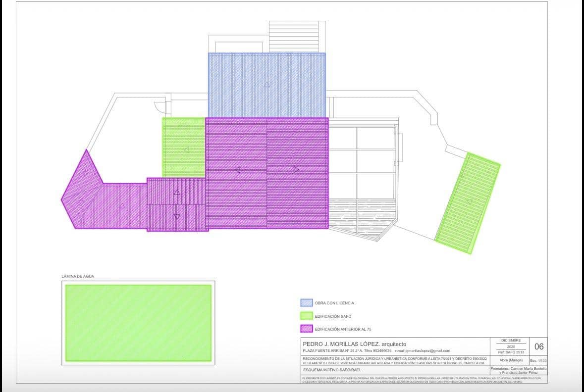Click the "EDIFICACIÓN SAFO" legend label
Image resolution: width=584 pixels, height=392 pixels.
point(333,316)
